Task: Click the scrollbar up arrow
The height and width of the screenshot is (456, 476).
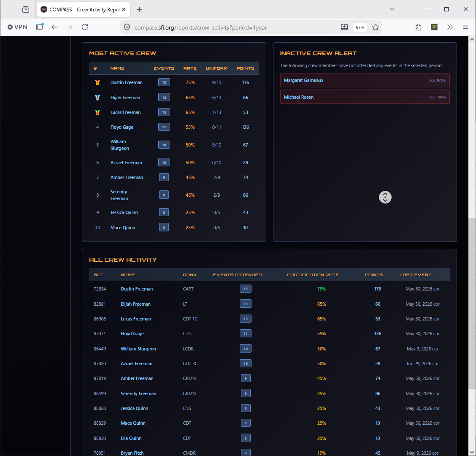Action: [472, 39]
